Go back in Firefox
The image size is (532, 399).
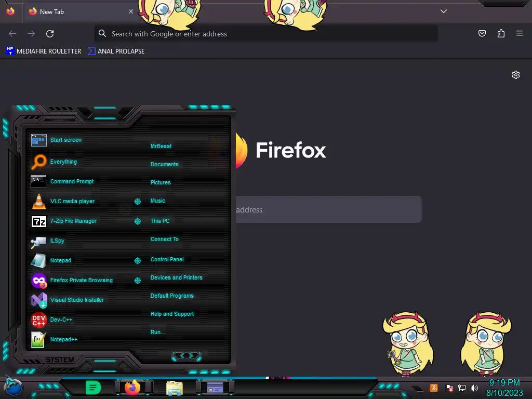12,34
